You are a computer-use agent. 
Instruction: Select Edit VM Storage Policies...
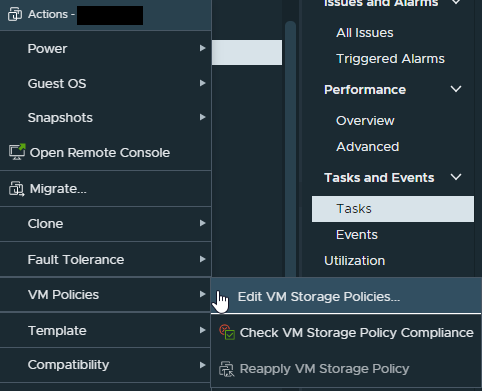click(x=346, y=296)
